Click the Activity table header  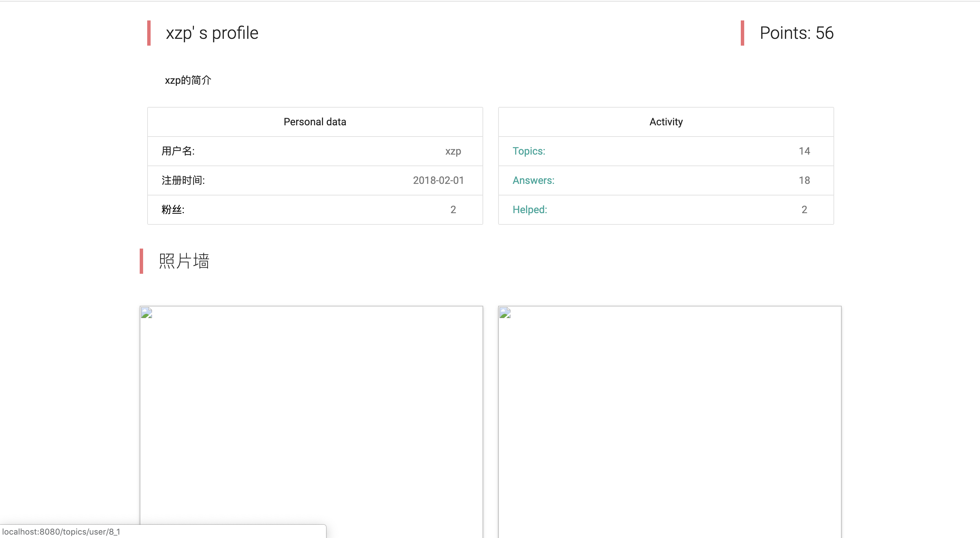(x=666, y=122)
